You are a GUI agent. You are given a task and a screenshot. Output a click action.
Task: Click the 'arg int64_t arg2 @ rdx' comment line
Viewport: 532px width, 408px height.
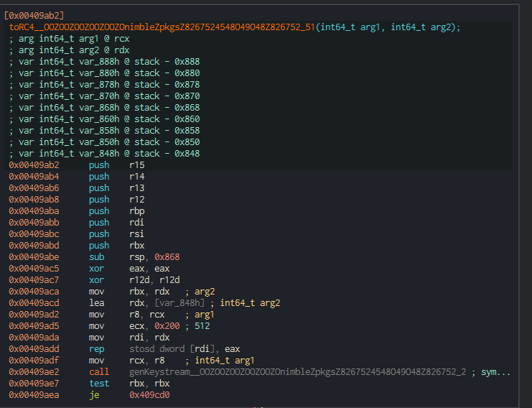(69, 50)
